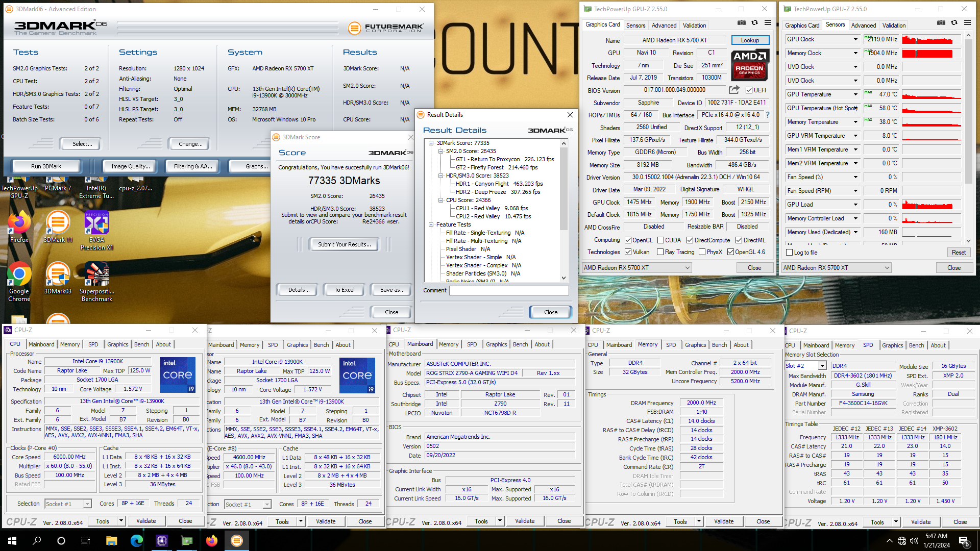Toggle the DirectCompute checkbox
Screen dimensions: 980x551
tap(690, 240)
